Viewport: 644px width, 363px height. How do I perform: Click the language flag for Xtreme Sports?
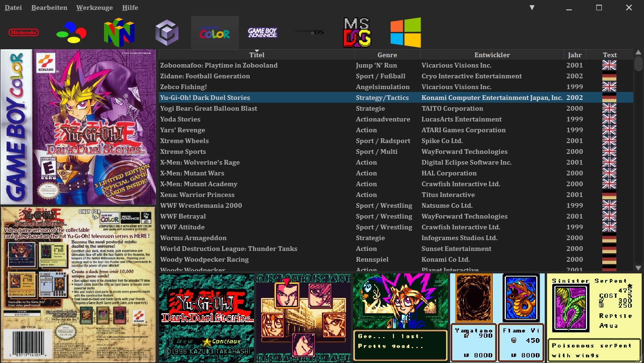609,151
